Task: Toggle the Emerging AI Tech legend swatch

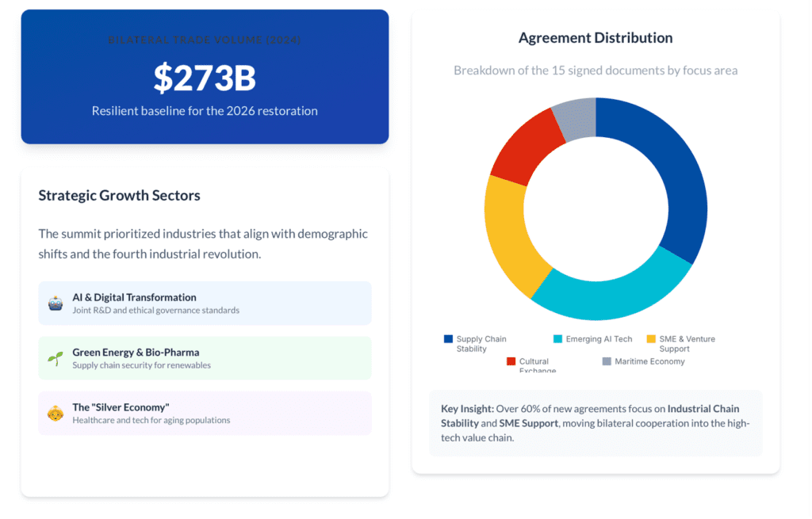Action: click(558, 339)
